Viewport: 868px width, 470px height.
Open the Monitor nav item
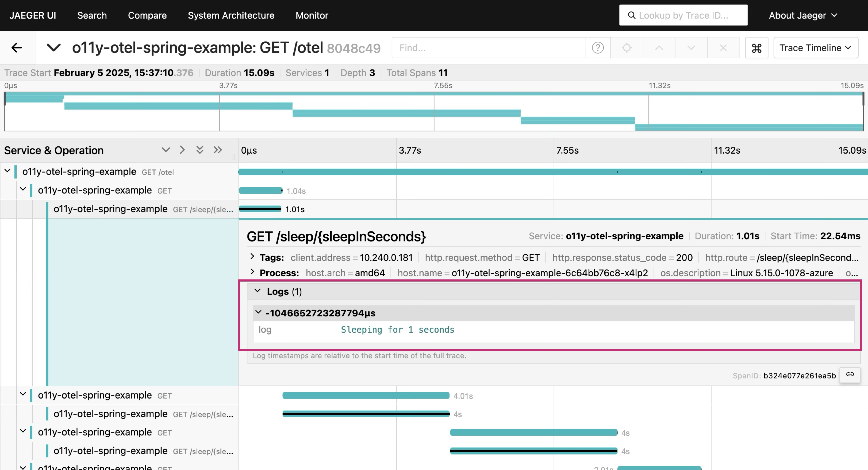(x=312, y=16)
